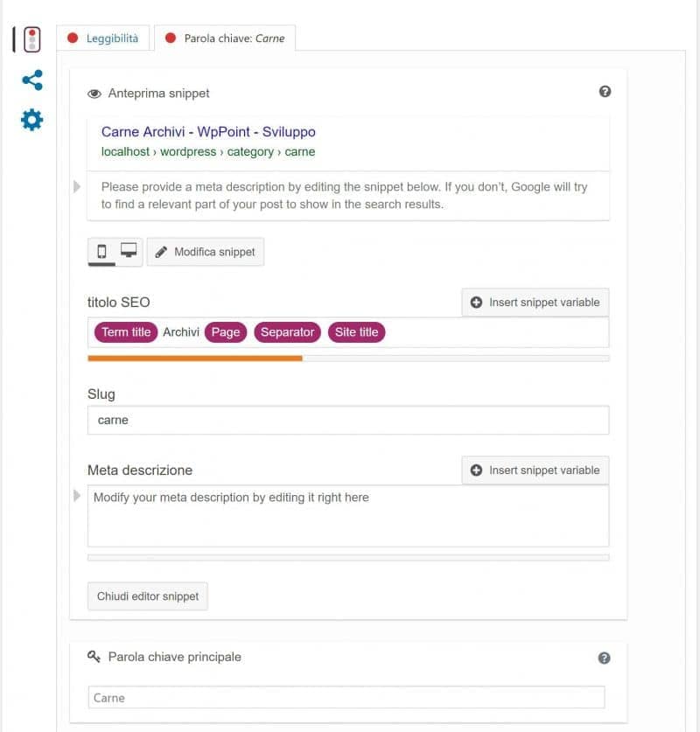
Task: Open the traffic light content optimization icon
Action: 31,39
